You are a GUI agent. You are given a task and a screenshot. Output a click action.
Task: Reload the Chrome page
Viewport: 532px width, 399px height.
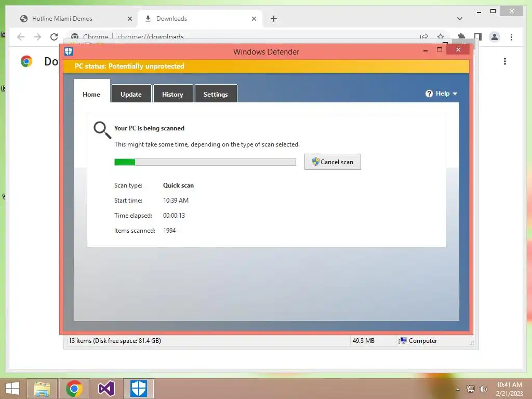pyautogui.click(x=54, y=37)
